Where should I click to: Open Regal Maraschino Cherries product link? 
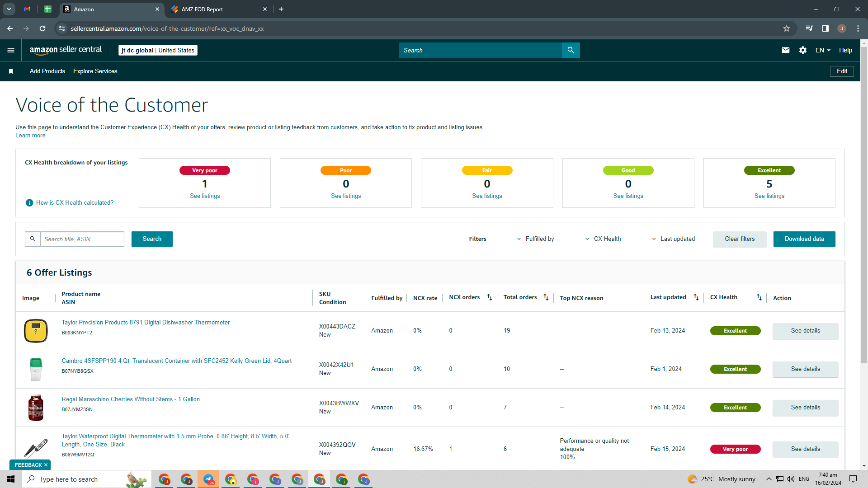coord(131,399)
